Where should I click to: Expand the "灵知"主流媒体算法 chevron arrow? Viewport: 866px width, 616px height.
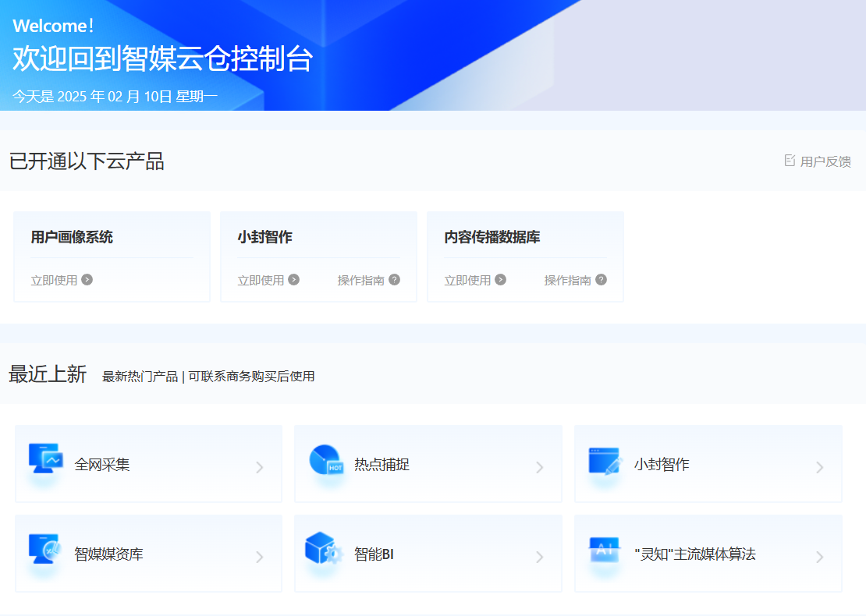(819, 558)
